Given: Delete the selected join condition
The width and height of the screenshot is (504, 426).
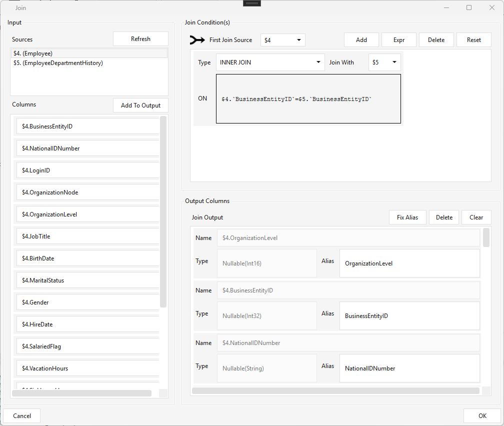Looking at the screenshot, I should click(x=436, y=40).
